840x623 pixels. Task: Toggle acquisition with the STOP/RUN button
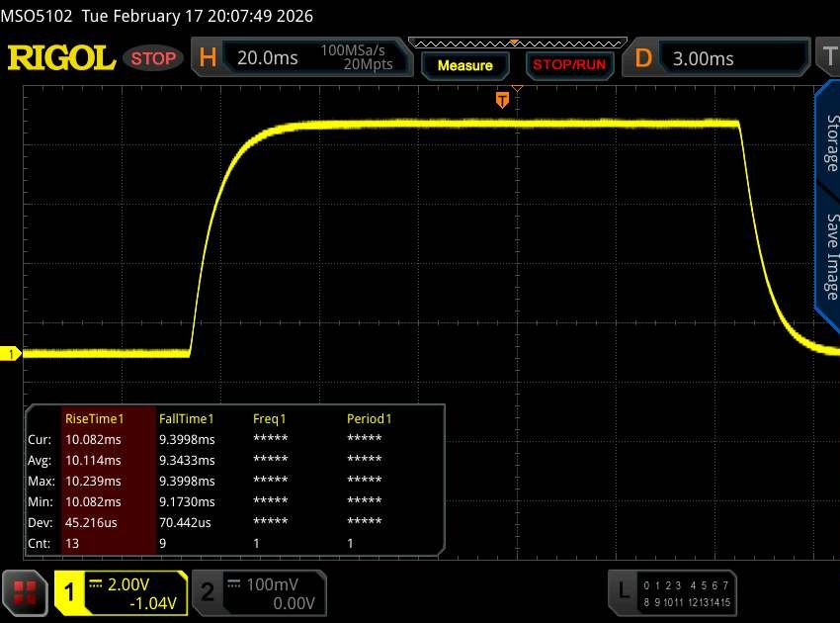(x=567, y=65)
